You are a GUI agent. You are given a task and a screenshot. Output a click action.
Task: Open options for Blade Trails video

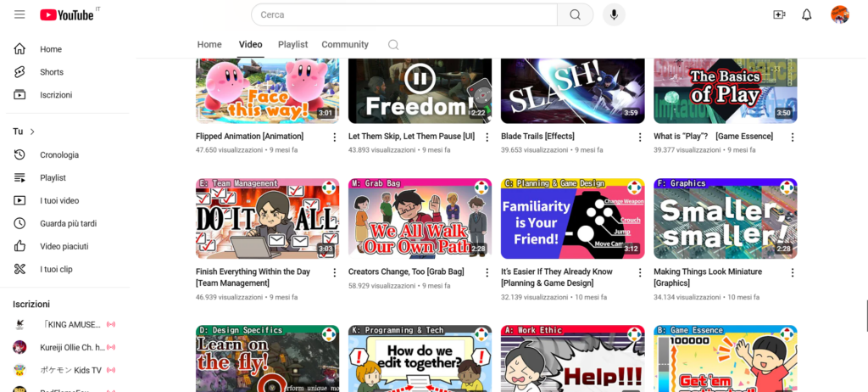(x=640, y=137)
